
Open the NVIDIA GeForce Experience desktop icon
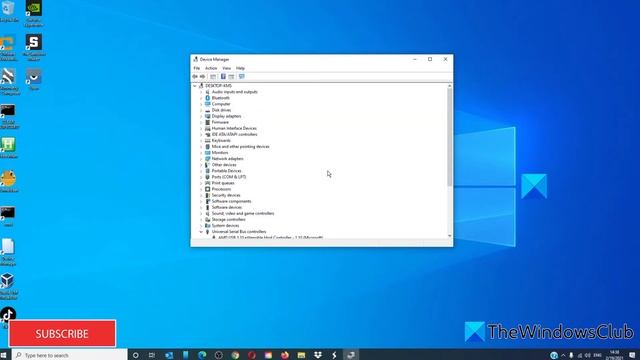(x=33, y=13)
